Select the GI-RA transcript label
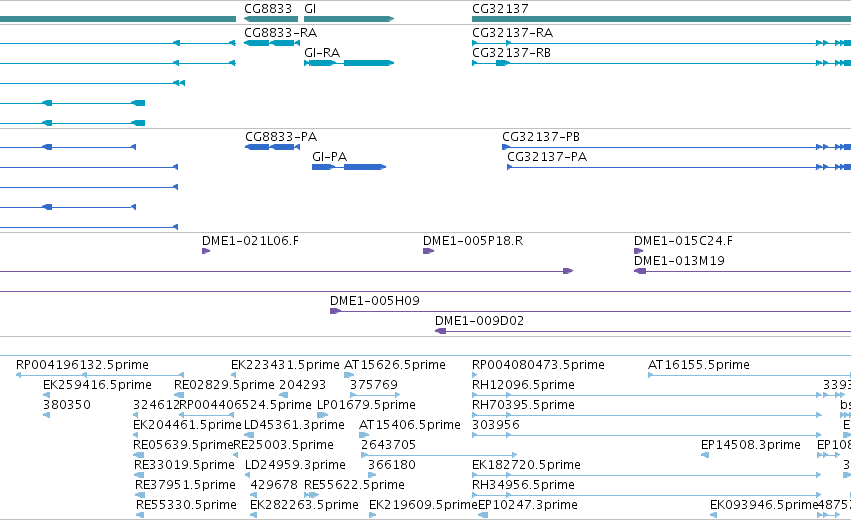Image resolution: width=851 pixels, height=520 pixels. [322, 53]
